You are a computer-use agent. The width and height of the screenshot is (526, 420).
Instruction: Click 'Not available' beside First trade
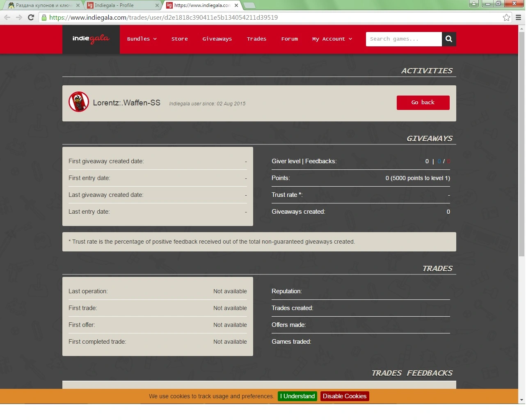[230, 308]
